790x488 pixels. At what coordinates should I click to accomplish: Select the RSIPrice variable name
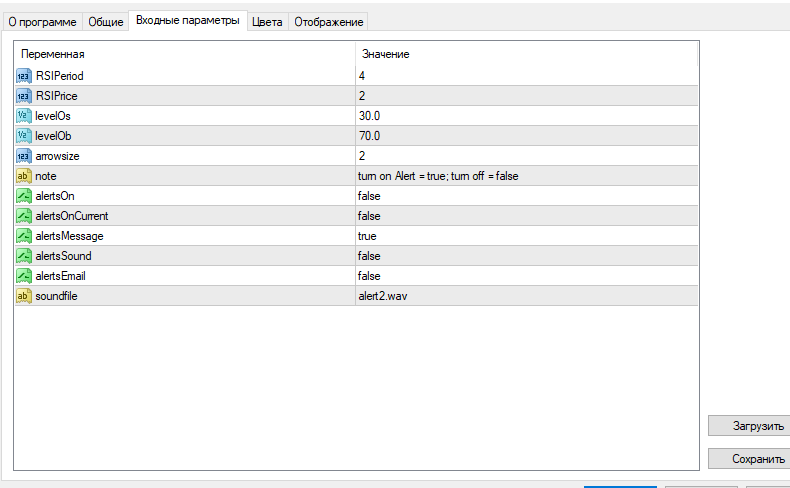pyautogui.click(x=56, y=96)
